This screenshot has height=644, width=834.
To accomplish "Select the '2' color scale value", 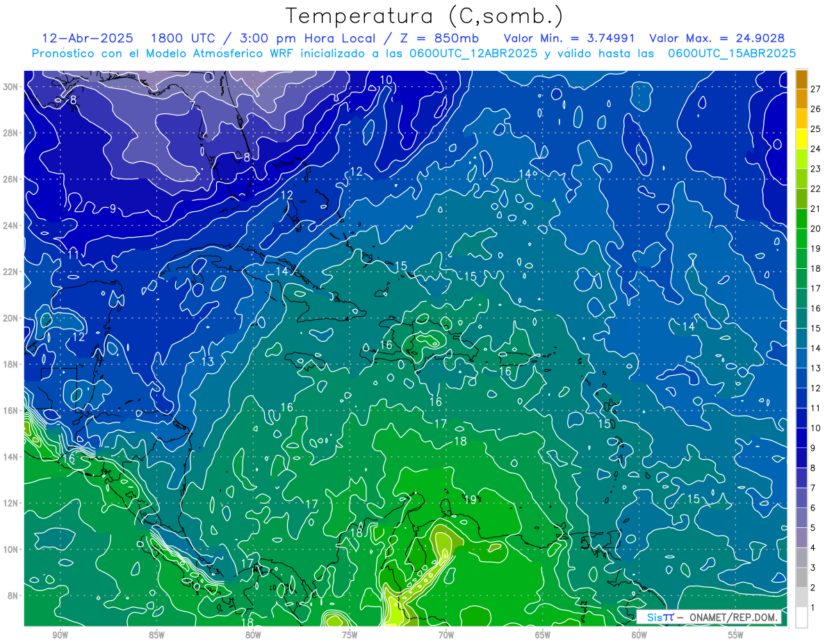I will (x=813, y=588).
